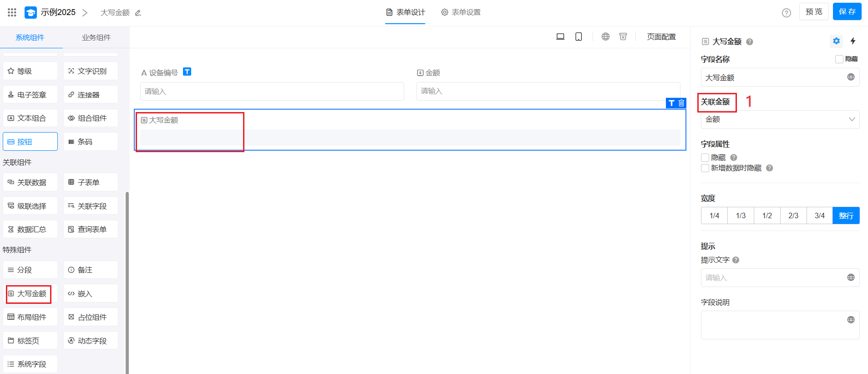Click globe icon in 字段名称 input
868x374 pixels.
point(851,77)
